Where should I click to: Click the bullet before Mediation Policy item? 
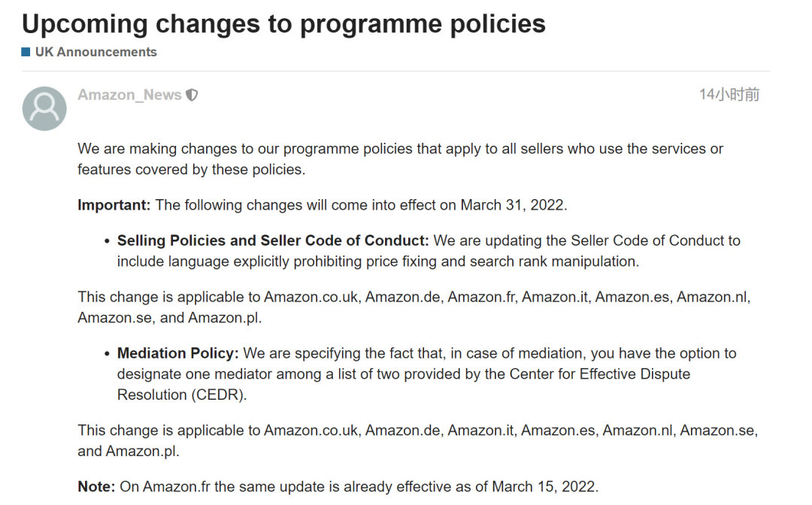click(x=106, y=354)
